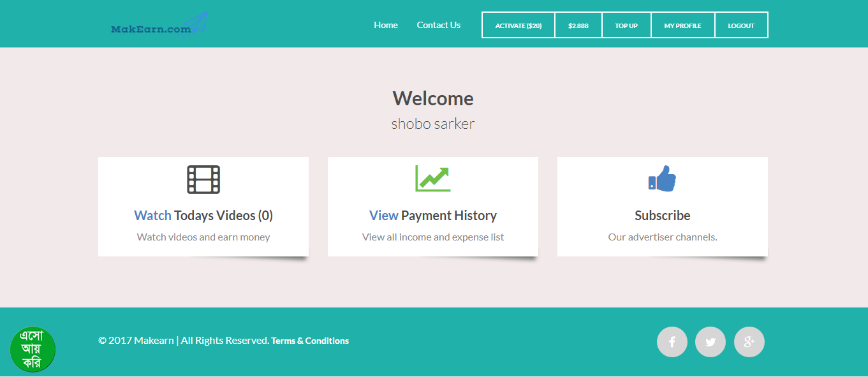Click the blue thumbs-up subscribe icon
This screenshot has height=377, width=868.
[662, 179]
